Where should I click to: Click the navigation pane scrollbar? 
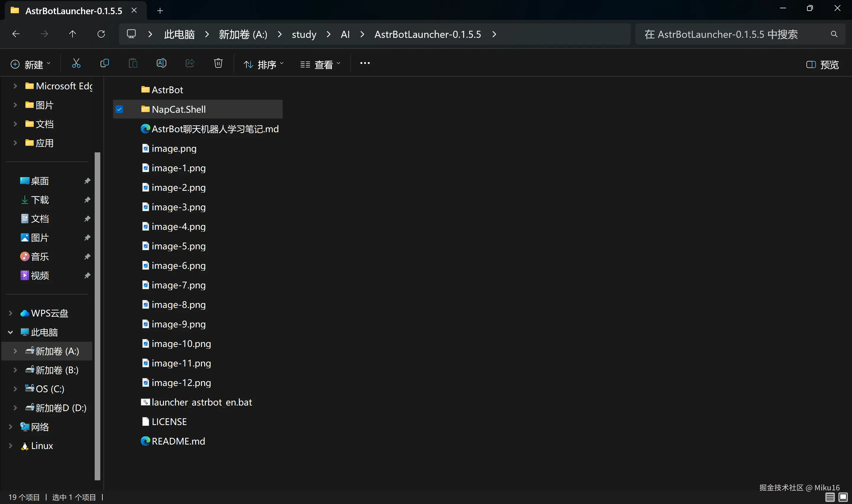tap(97, 316)
